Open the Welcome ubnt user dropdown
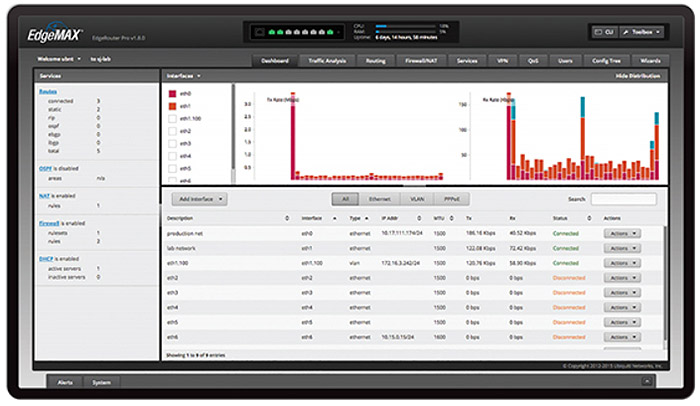Screen dimensions: 700x406 click(59, 59)
